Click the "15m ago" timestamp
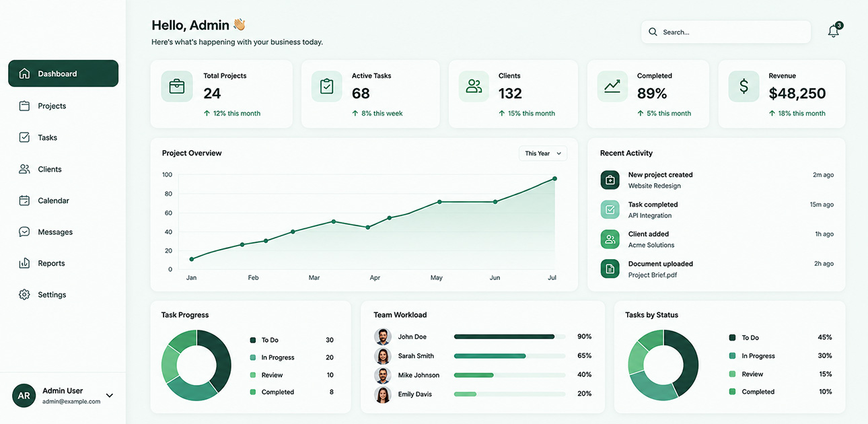Screen dimensions: 868x424 [x=822, y=205]
